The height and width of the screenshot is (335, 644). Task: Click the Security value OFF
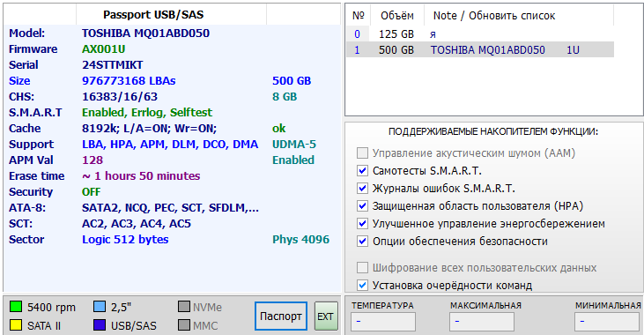coord(91,192)
